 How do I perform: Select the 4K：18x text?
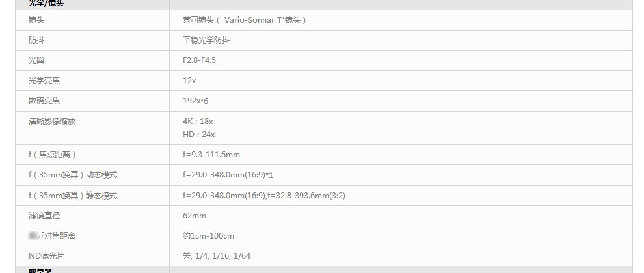point(198,122)
